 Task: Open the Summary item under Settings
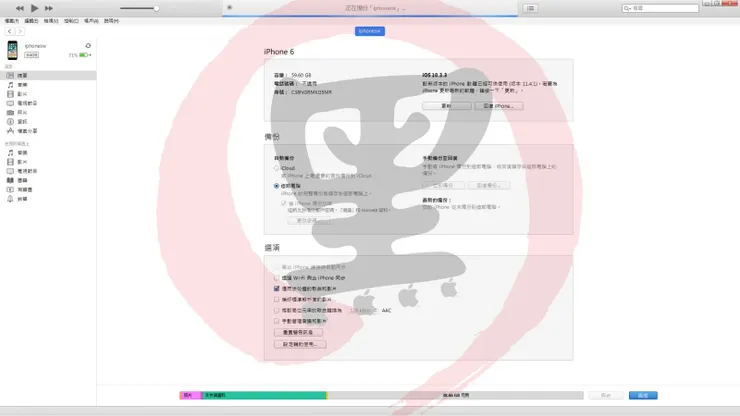(48, 76)
